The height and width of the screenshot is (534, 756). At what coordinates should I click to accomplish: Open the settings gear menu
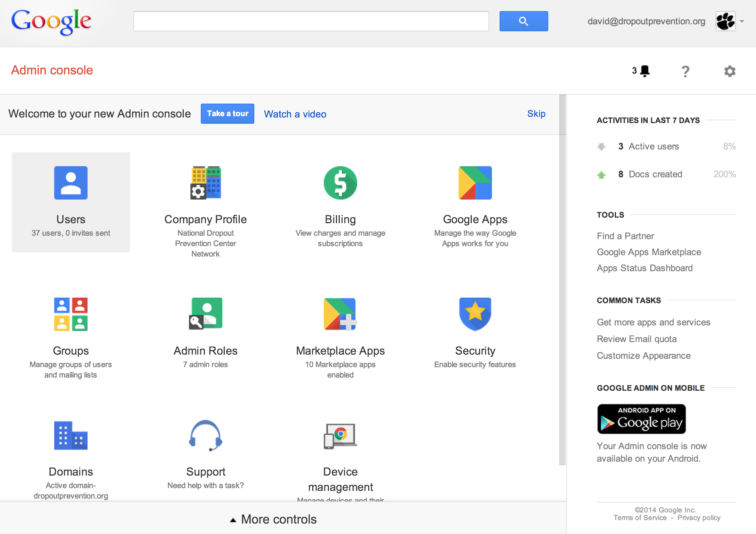(x=730, y=72)
